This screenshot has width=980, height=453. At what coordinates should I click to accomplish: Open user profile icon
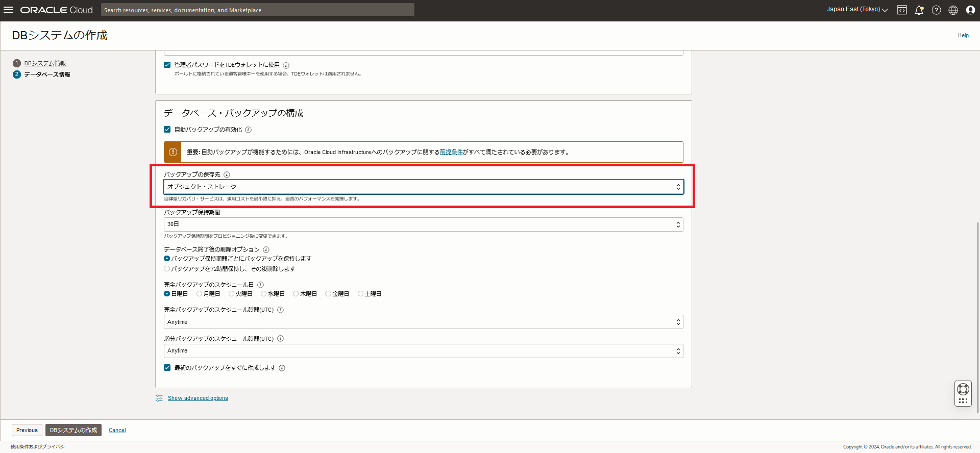coord(970,10)
